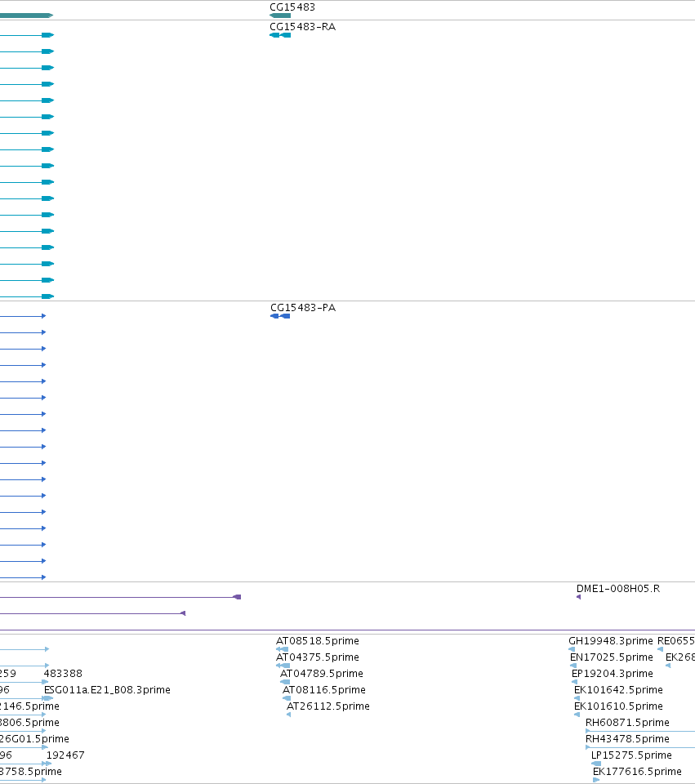This screenshot has height=784, width=695.
Task: Select the LP15275.5prime EST label
Action: point(631,755)
